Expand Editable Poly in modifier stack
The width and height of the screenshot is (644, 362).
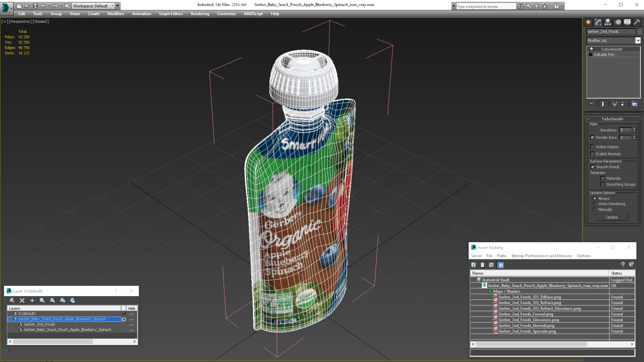click(x=591, y=55)
